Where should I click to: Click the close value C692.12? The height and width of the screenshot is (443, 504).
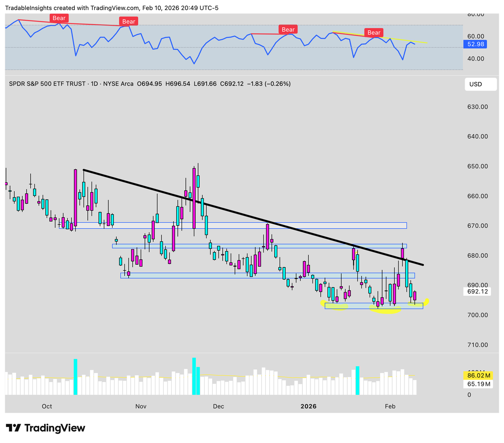[x=232, y=84]
